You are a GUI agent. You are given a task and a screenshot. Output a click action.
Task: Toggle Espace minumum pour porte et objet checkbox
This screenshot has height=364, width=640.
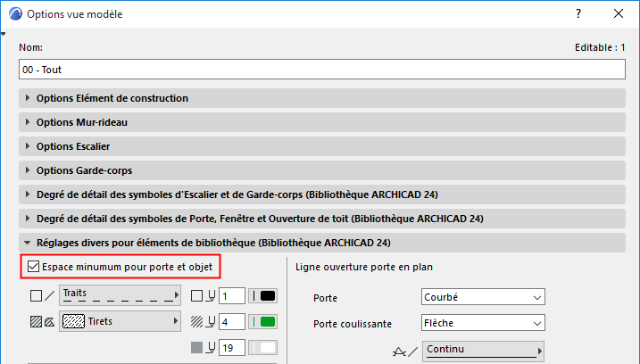33,267
